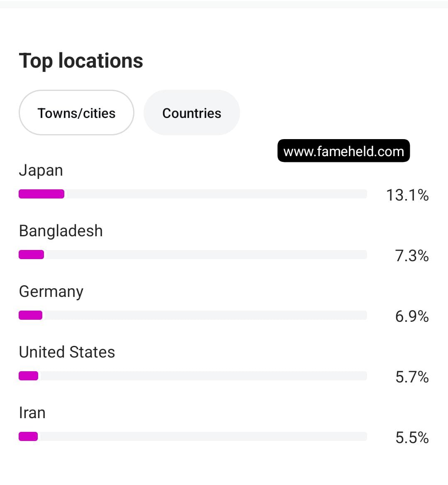Open the www.fameheld.com watermark link
This screenshot has width=448, height=485.
343,151
